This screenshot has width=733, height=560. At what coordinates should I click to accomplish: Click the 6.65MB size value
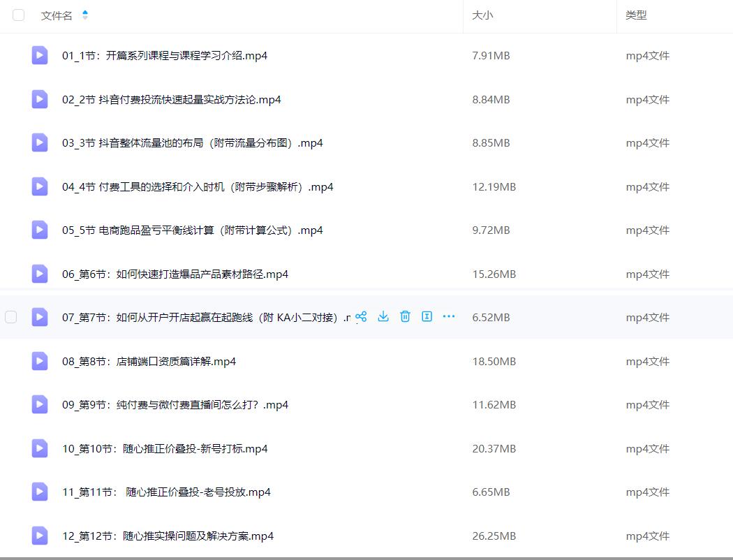491,492
